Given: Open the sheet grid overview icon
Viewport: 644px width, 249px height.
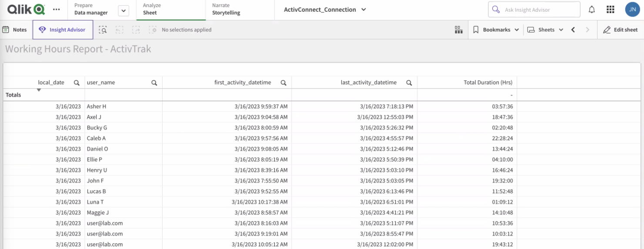Looking at the screenshot, I should pyautogui.click(x=458, y=30).
